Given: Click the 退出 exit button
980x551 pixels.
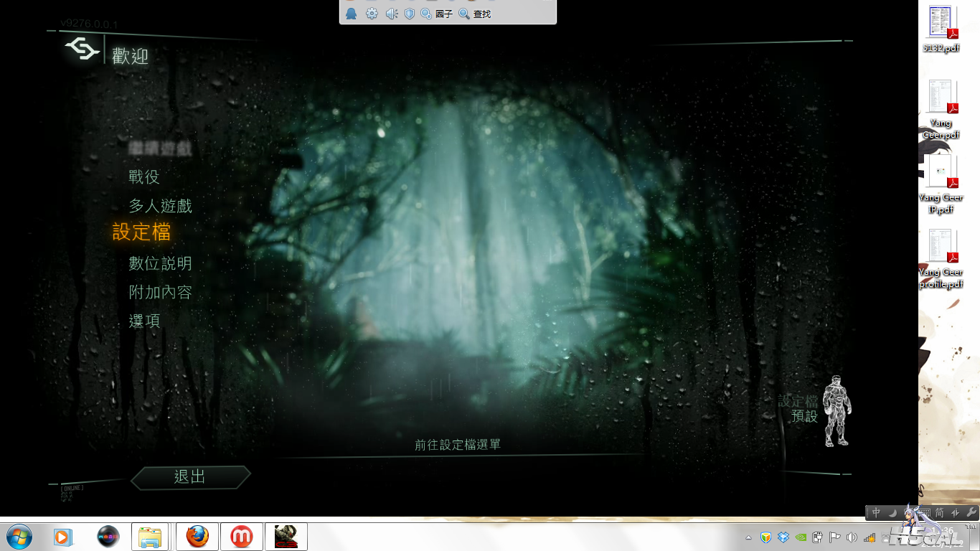Looking at the screenshot, I should coord(190,477).
